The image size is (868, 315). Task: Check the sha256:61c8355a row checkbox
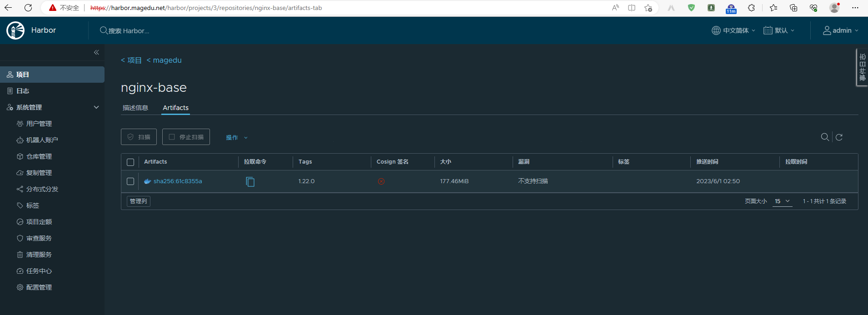[130, 181]
